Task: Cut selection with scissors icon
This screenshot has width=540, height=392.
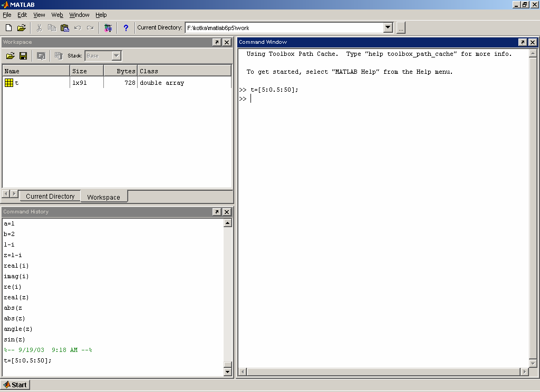Action: [39, 28]
